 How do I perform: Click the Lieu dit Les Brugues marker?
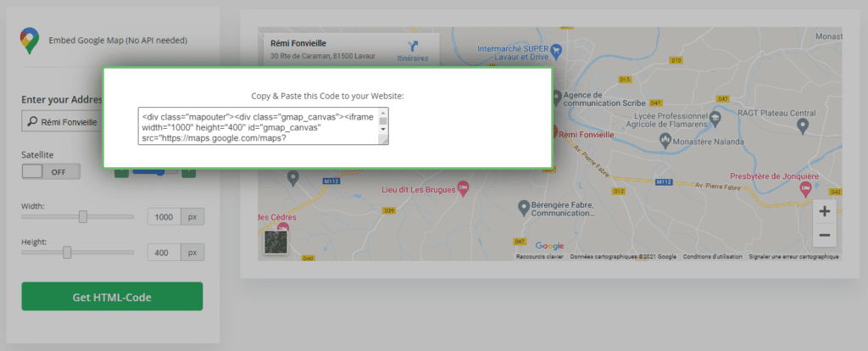click(464, 187)
